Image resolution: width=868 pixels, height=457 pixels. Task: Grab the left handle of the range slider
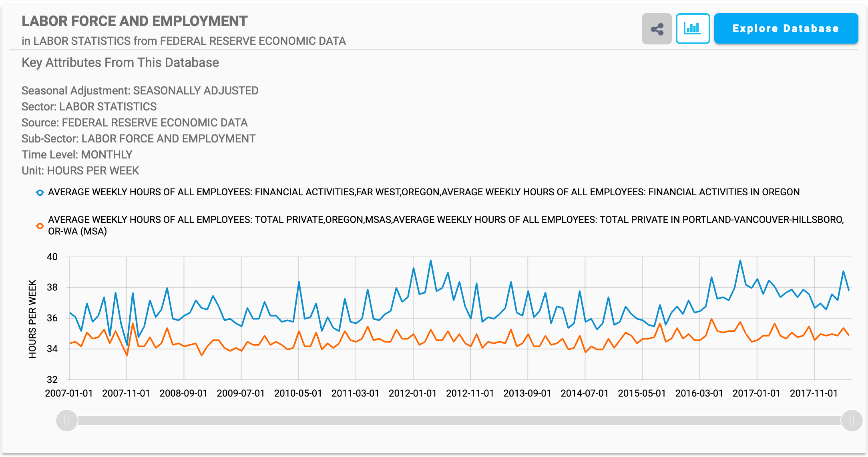[67, 421]
